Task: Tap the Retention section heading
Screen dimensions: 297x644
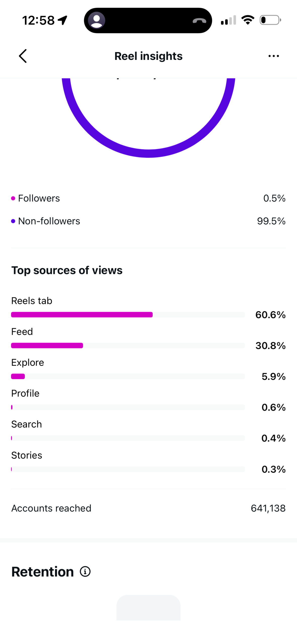Action: point(43,572)
